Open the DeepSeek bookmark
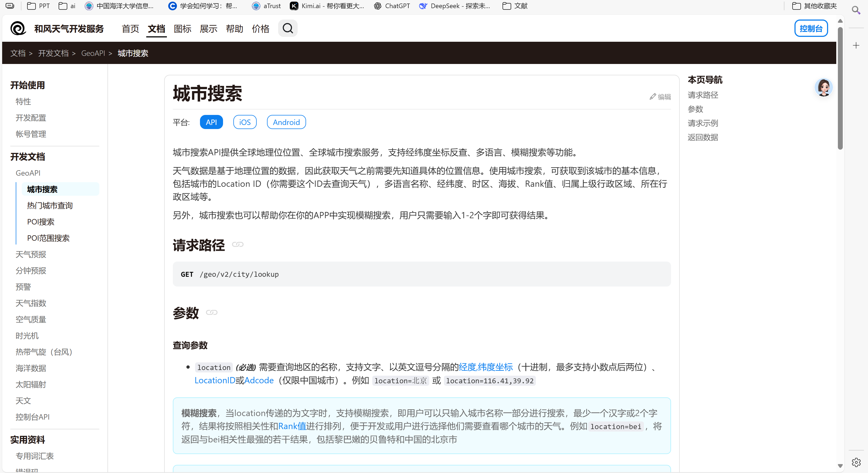Screen dimensions: 868x473 [454, 6]
